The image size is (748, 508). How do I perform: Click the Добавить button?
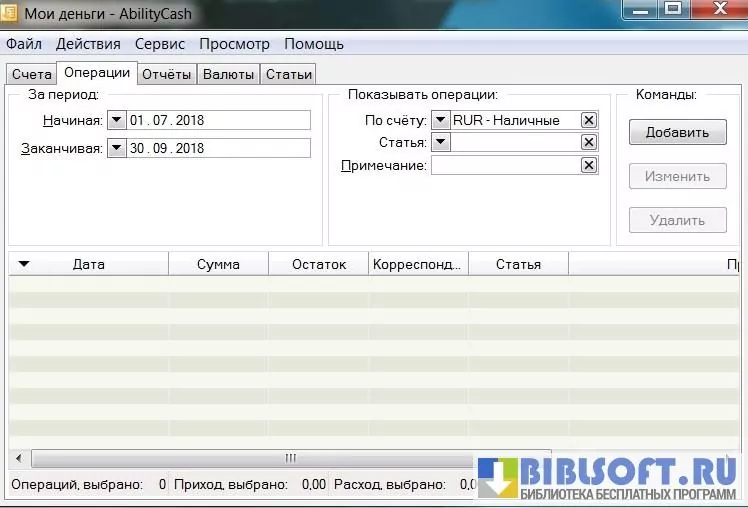677,132
